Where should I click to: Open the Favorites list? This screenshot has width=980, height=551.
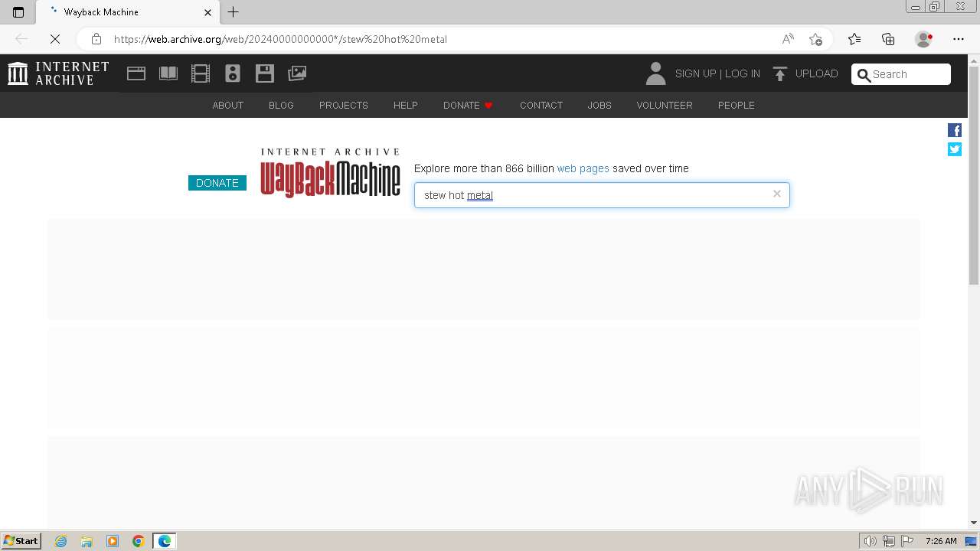(x=854, y=39)
